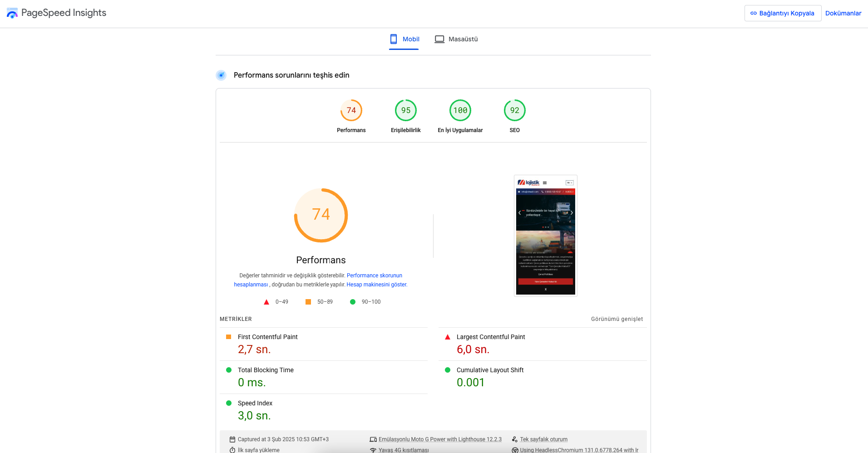Open the Hesap makinesini göster link
The width and height of the screenshot is (868, 453).
377,285
